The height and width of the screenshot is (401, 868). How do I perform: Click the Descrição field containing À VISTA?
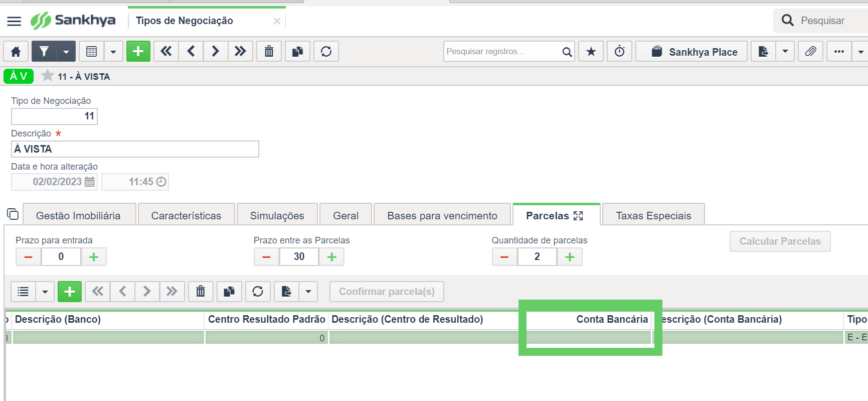135,149
